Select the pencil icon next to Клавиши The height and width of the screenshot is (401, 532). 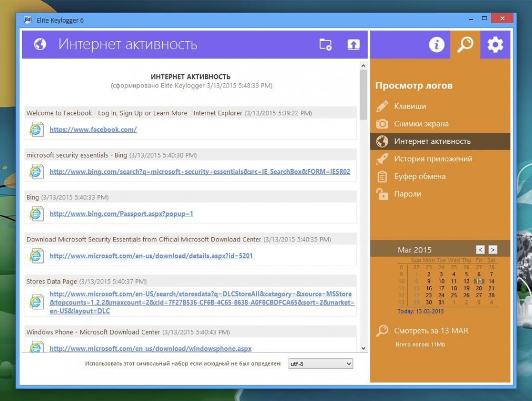coord(382,106)
